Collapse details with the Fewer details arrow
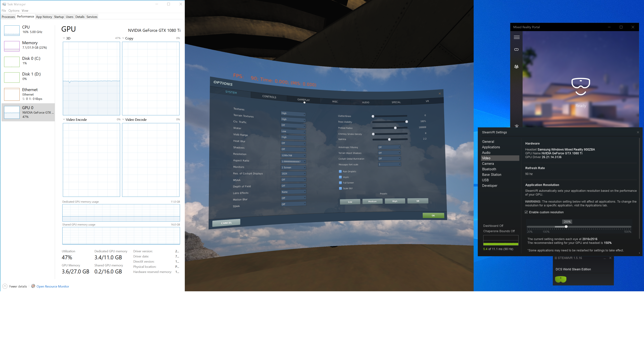This screenshot has height=353, width=644. (5, 286)
